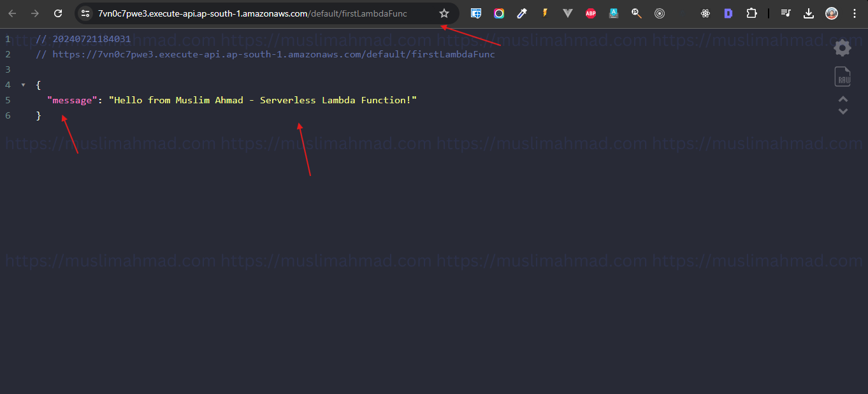Bookmark this page with the star
Viewport: 868px width, 394px height.
444,13
